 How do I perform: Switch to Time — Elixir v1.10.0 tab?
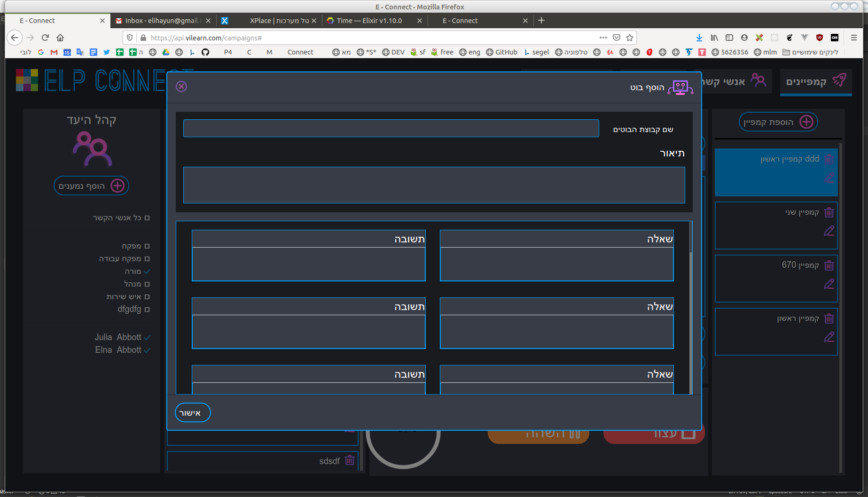coord(375,21)
